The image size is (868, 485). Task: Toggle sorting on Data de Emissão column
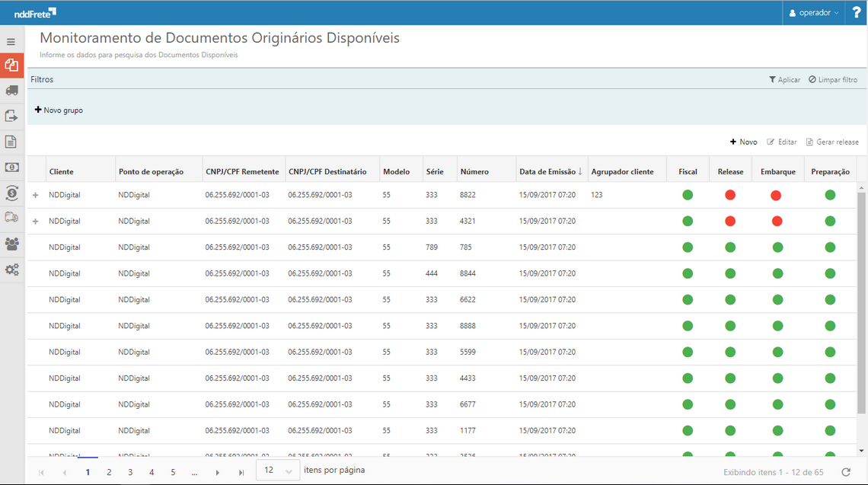tap(548, 171)
